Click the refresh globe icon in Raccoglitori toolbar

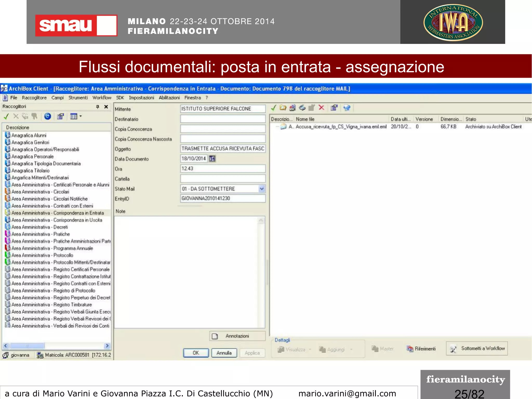(x=48, y=116)
